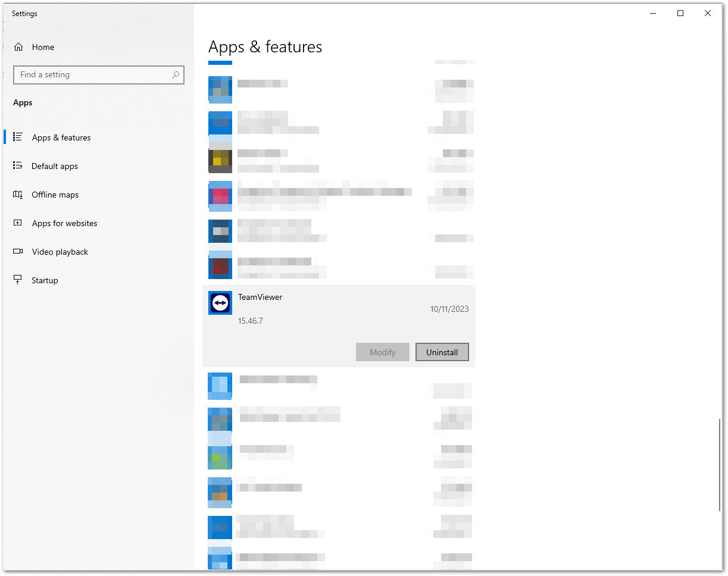Open the Default apps section
The height and width of the screenshot is (576, 728).
(x=55, y=166)
